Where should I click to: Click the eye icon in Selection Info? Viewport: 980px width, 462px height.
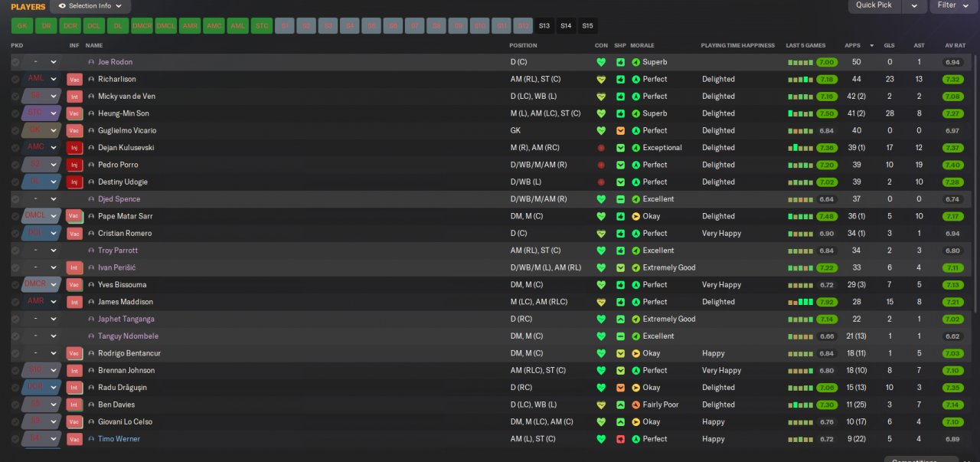click(63, 5)
